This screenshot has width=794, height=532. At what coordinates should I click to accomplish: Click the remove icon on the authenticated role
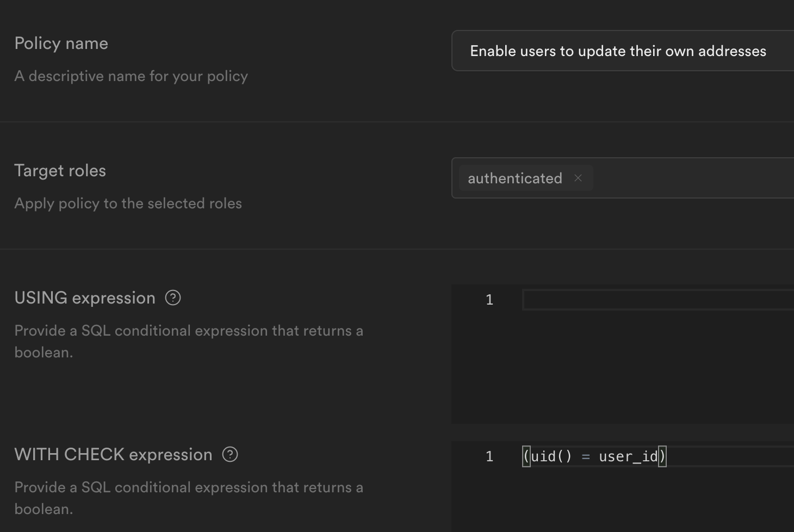click(x=578, y=178)
